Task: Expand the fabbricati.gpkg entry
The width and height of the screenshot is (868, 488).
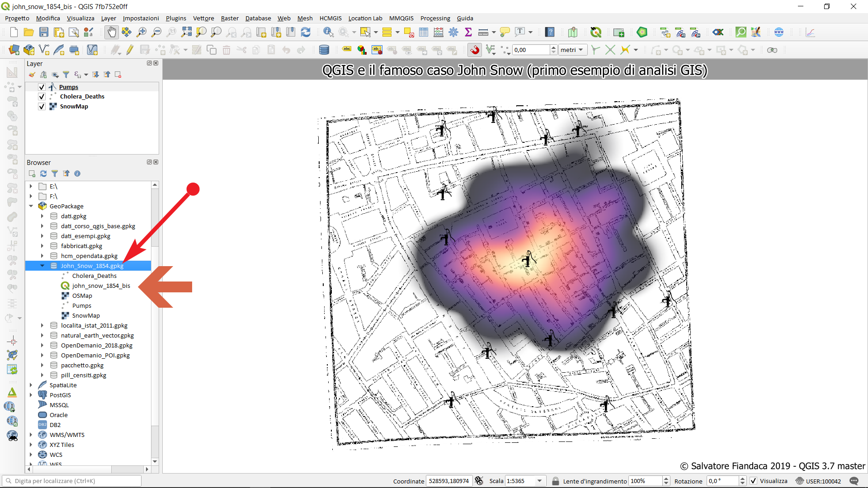Action: tap(42, 246)
